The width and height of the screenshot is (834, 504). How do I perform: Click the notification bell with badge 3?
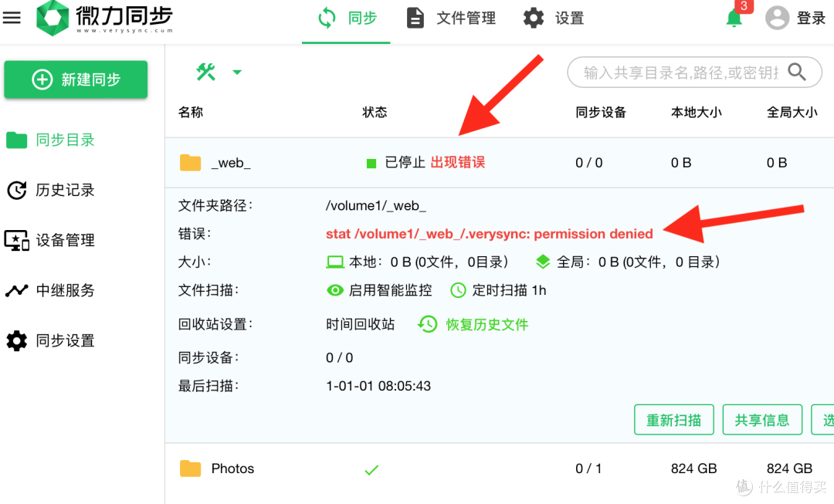pyautogui.click(x=734, y=18)
